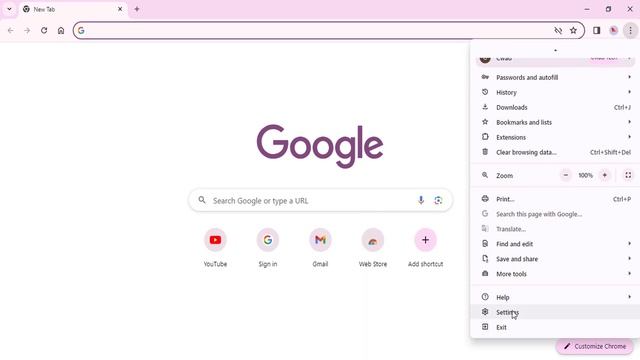This screenshot has height=360, width=640.
Task: Click the Google logo
Action: (x=320, y=146)
